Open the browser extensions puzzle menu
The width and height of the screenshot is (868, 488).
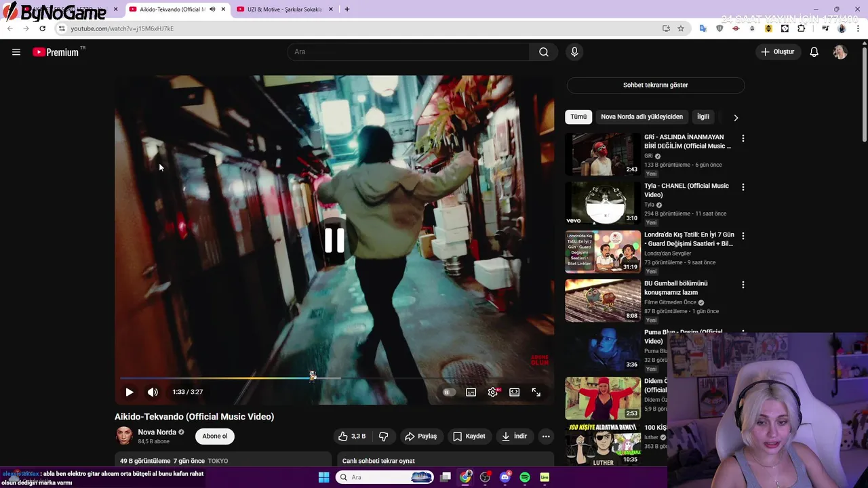tap(802, 28)
